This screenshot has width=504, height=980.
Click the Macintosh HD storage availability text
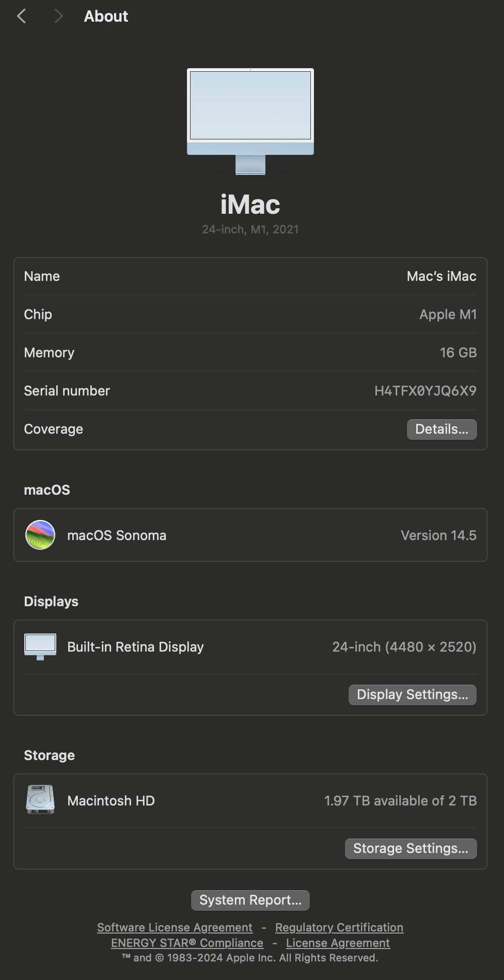point(400,801)
